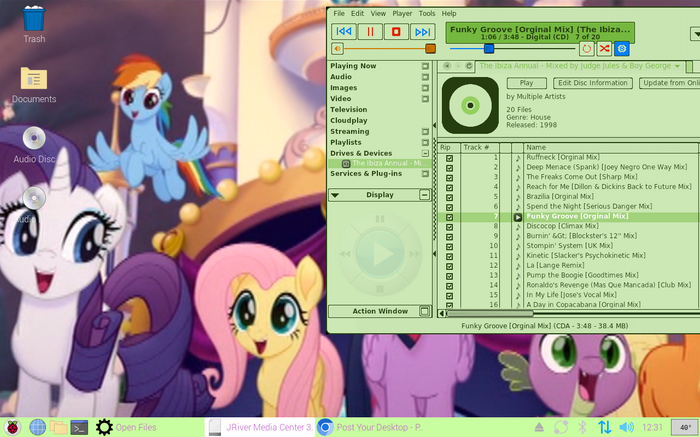Toggle rip checkbox for Reach for Me
Screen dimensions: 700x437
(450, 187)
